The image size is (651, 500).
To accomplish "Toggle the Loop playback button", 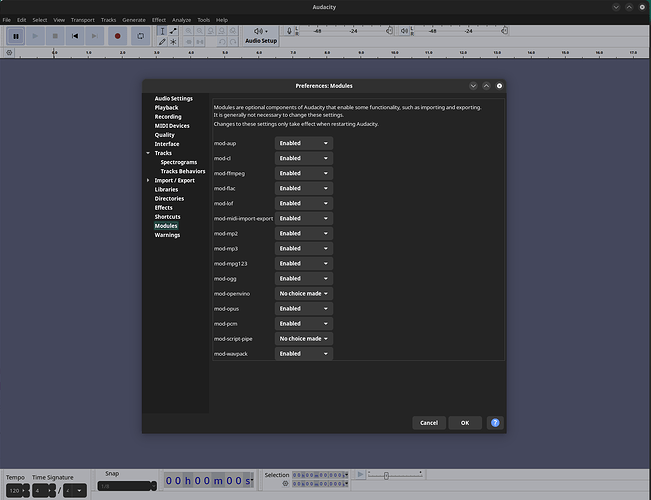I will 140,36.
